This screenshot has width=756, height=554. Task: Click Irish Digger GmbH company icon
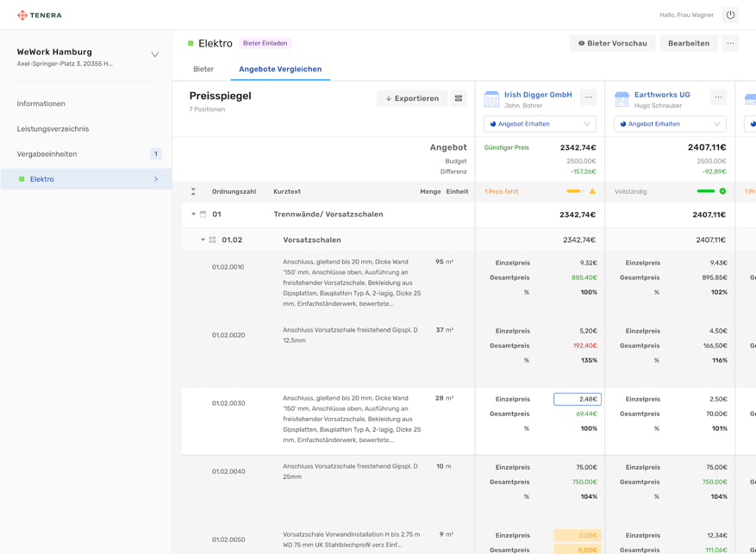point(491,99)
